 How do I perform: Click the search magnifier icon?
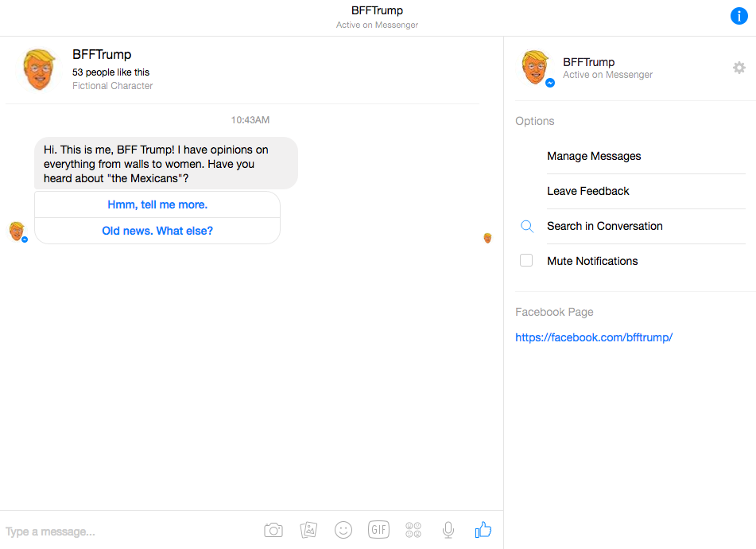pos(527,226)
